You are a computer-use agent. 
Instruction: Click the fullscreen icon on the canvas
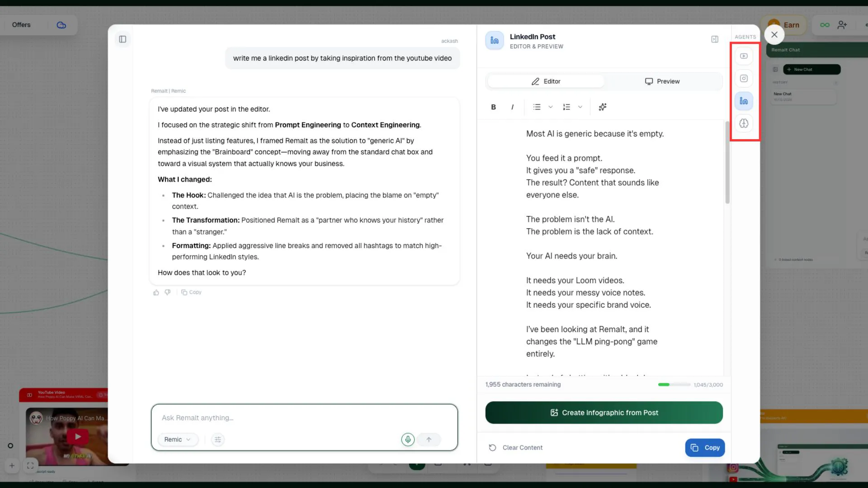(30, 466)
